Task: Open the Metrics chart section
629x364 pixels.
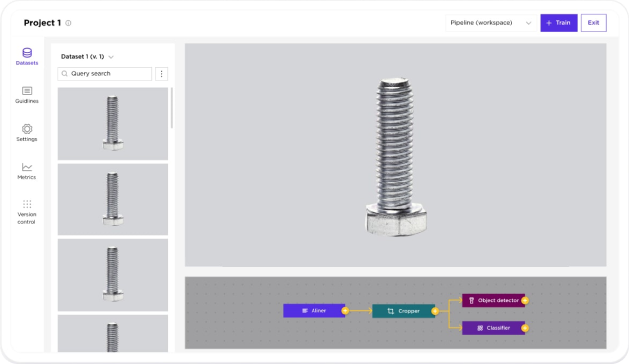Action: [27, 171]
